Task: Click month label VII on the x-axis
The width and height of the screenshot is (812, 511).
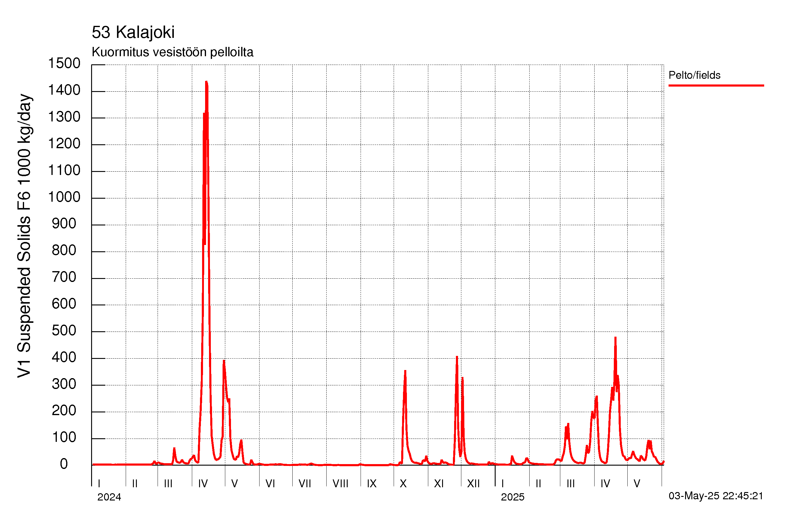Action: click(x=305, y=484)
